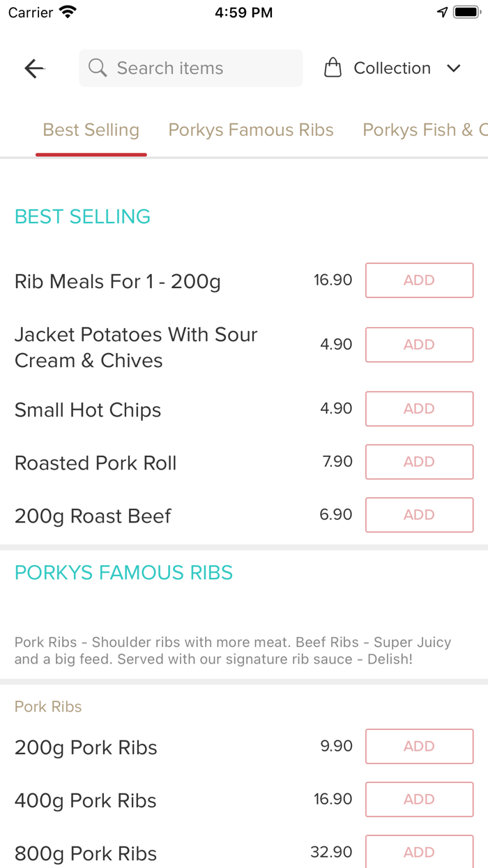
Task: Tap the location arrow in status bar
Action: [x=442, y=11]
